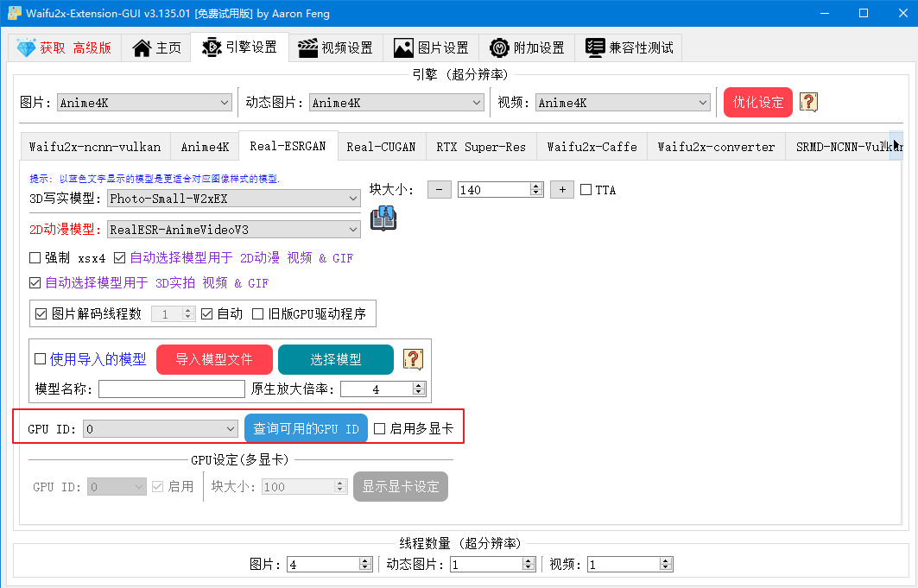Click the diamond icon for premium version
This screenshot has width=918, height=588.
pos(27,48)
